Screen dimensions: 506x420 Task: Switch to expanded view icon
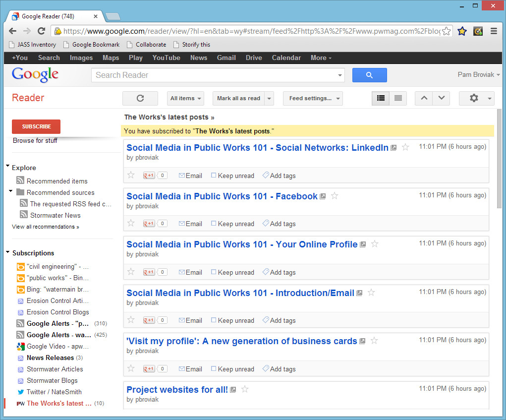point(381,98)
